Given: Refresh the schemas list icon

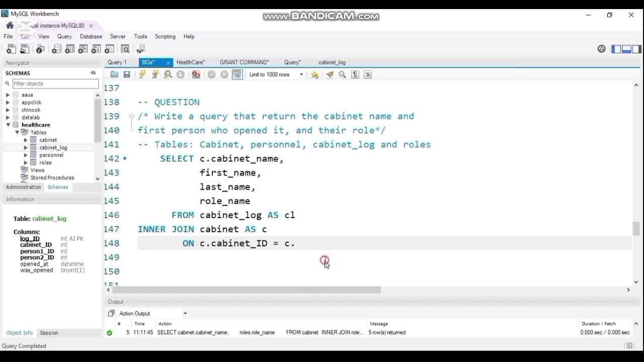Looking at the screenshot, I should [93, 73].
